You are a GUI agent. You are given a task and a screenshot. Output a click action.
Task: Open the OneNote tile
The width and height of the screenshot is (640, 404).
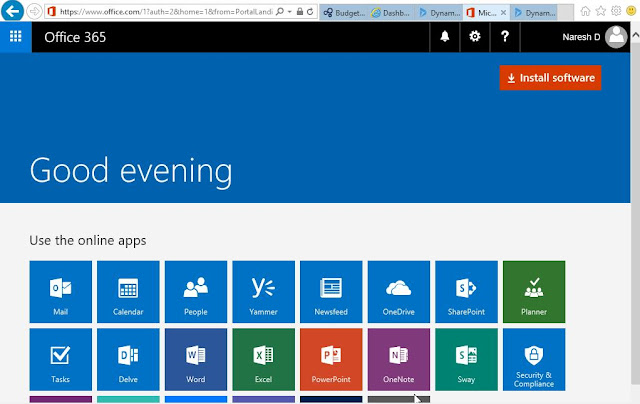click(x=399, y=360)
